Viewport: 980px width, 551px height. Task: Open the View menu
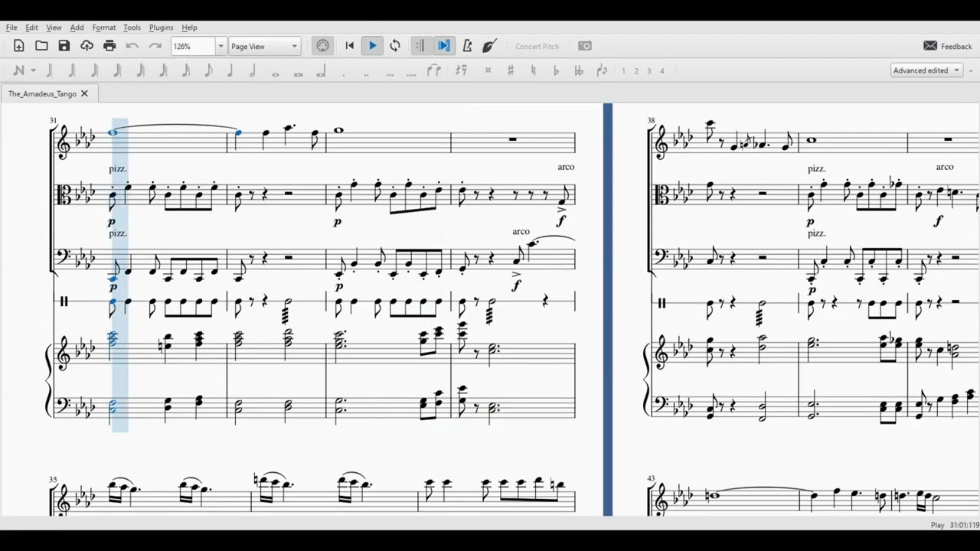point(54,28)
